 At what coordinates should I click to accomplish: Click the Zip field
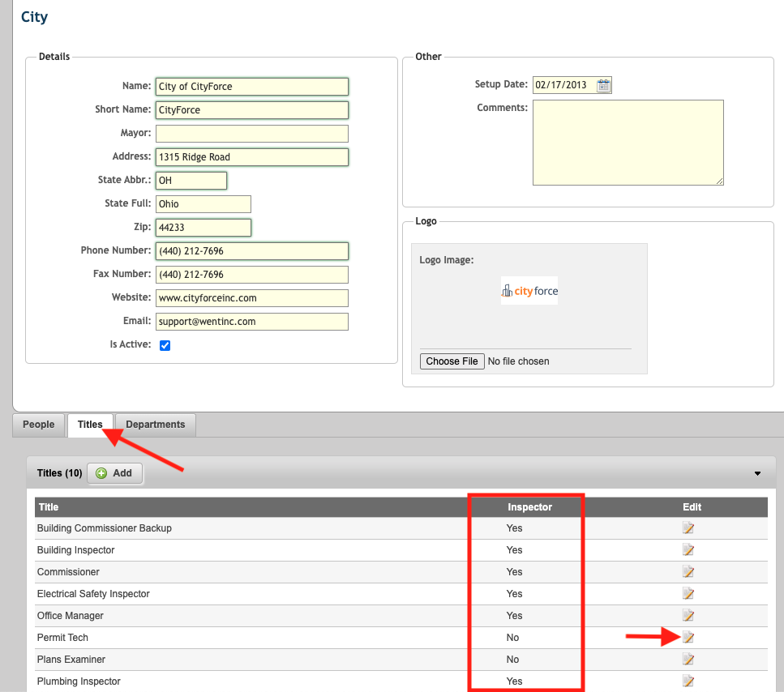tap(203, 228)
